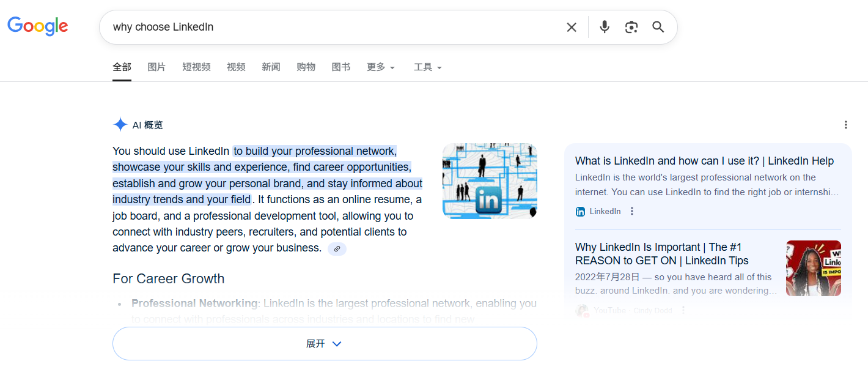The image size is (868, 372).
Task: Open three-dot menu beside LinkedIn source
Action: point(632,211)
